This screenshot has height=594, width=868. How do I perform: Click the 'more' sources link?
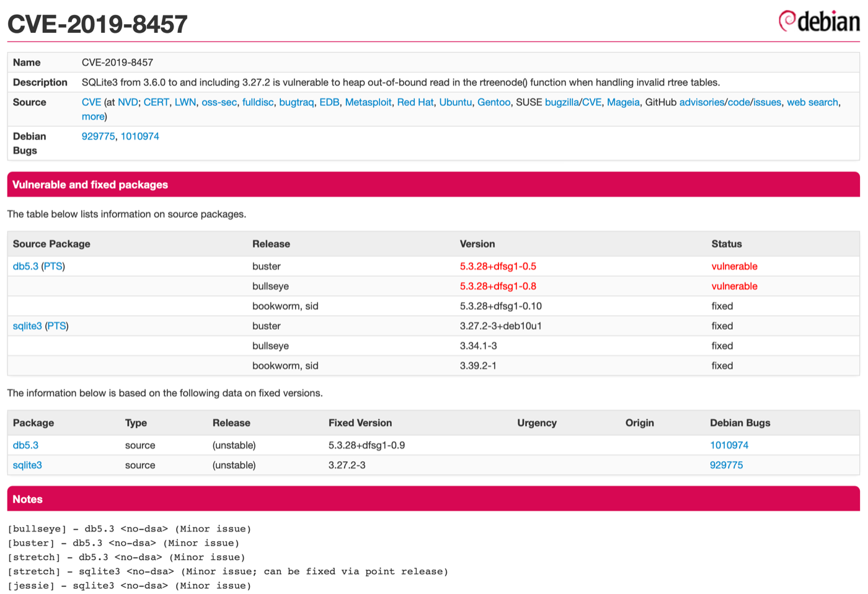(93, 117)
